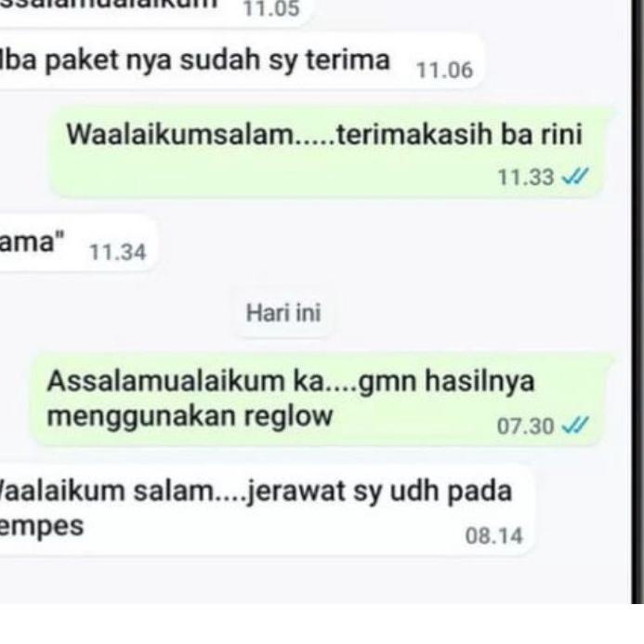Click the dark vertical bar at the right edge
The width and height of the screenshot is (644, 644).
coord(637,302)
